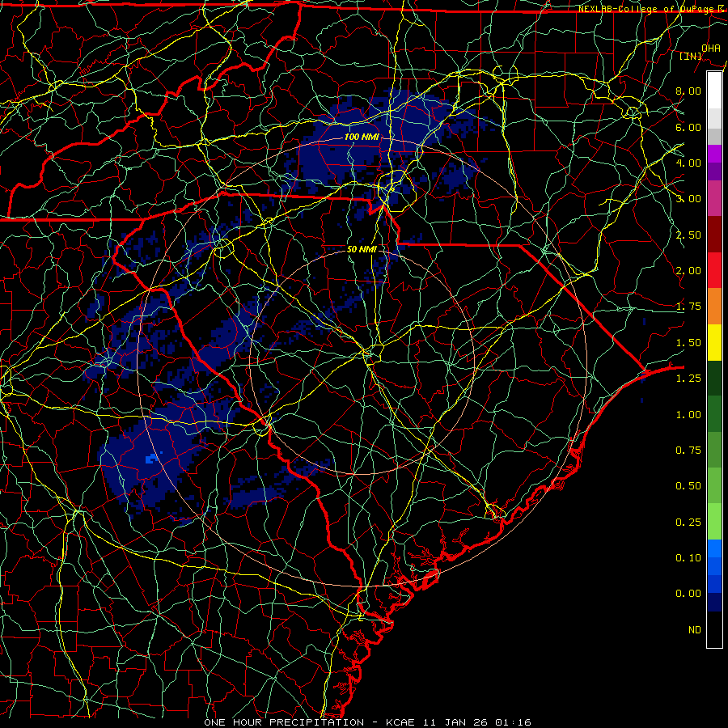Select the ND legend label
Screen dimensions: 728x728
(695, 629)
